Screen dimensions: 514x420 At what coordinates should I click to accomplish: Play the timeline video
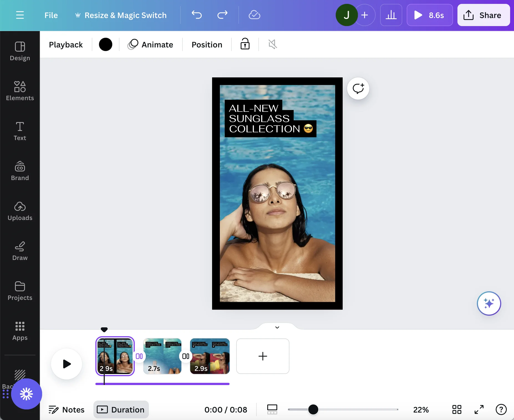click(x=67, y=364)
